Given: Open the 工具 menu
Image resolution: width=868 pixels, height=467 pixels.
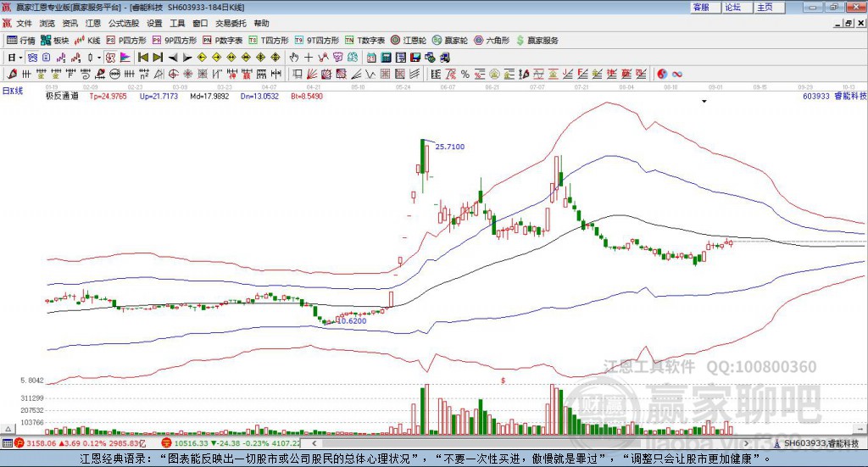Looking at the screenshot, I should [x=177, y=23].
